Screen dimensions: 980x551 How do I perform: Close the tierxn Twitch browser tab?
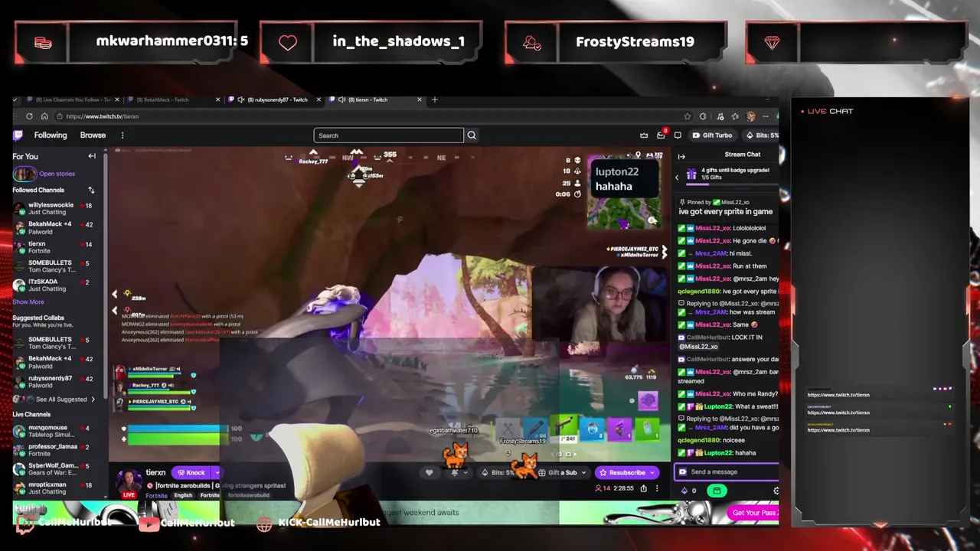[419, 99]
